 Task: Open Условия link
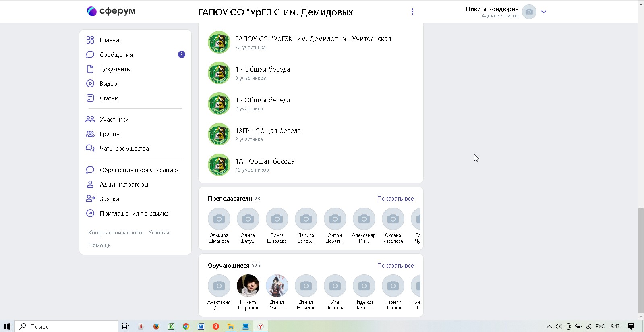159,232
